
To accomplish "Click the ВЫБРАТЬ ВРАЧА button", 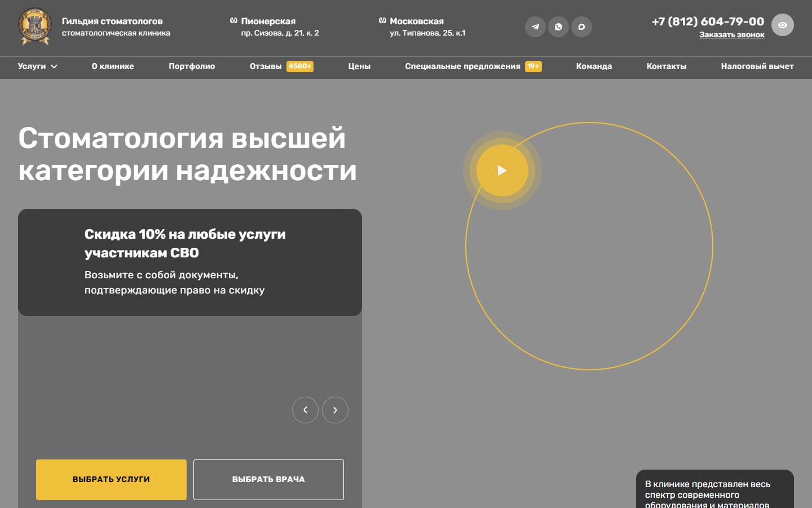I will click(x=268, y=479).
